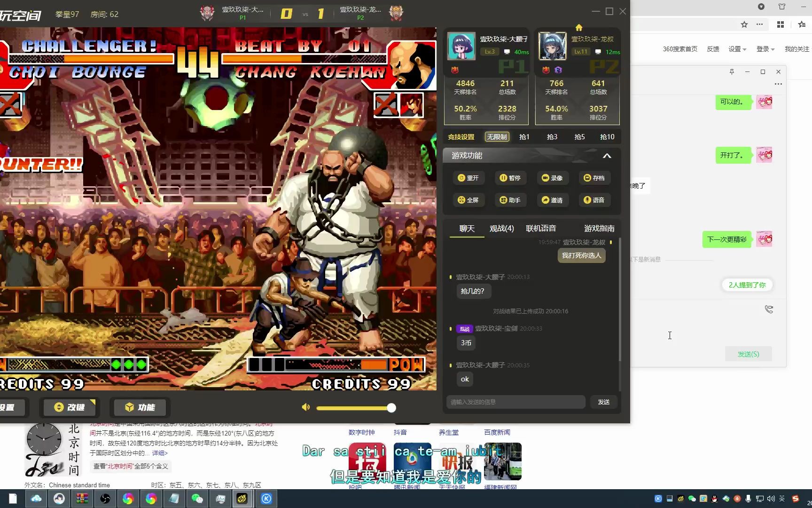Viewport: 812px width, 508px height.
Task: Click P1 red badge icon
Action: tap(454, 70)
